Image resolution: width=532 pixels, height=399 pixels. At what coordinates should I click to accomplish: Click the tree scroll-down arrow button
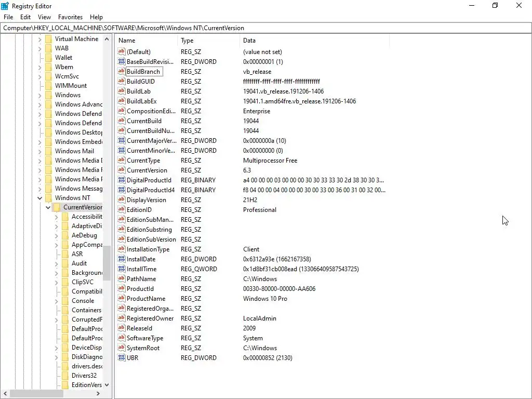[107, 385]
